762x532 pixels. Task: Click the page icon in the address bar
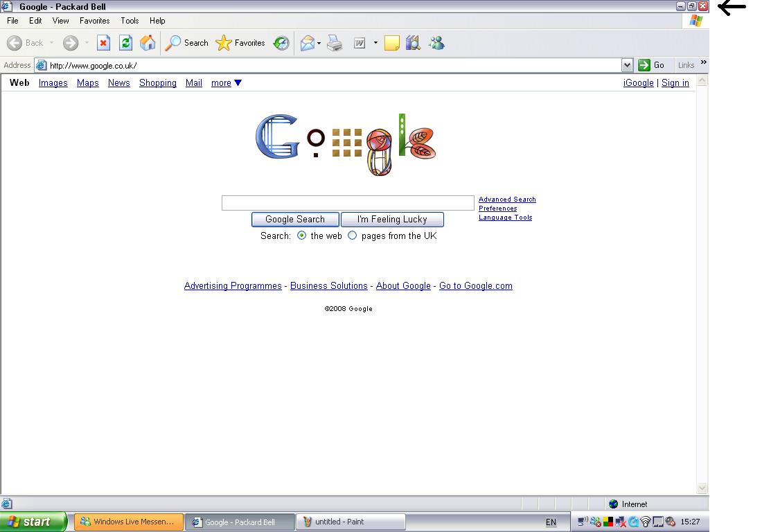[42, 65]
